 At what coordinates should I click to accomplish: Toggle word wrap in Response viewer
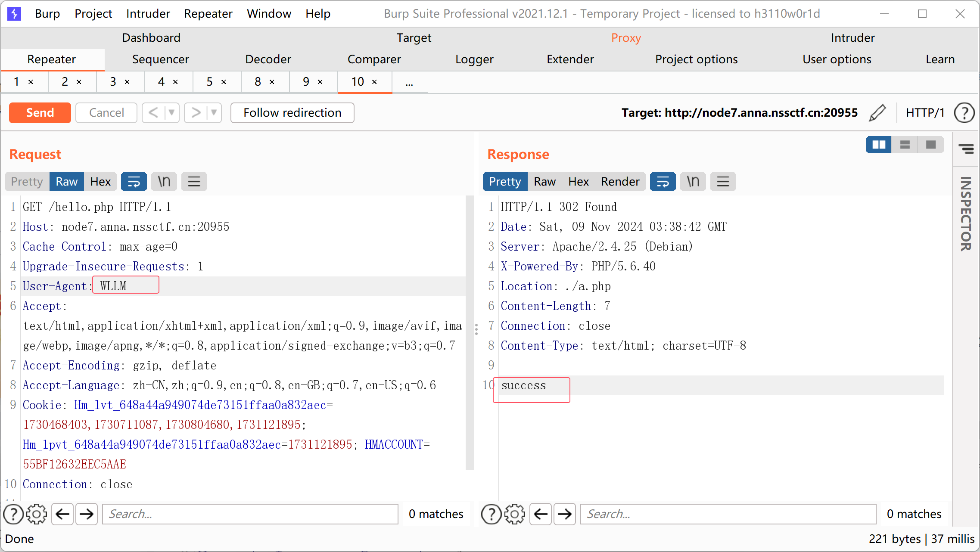click(663, 182)
